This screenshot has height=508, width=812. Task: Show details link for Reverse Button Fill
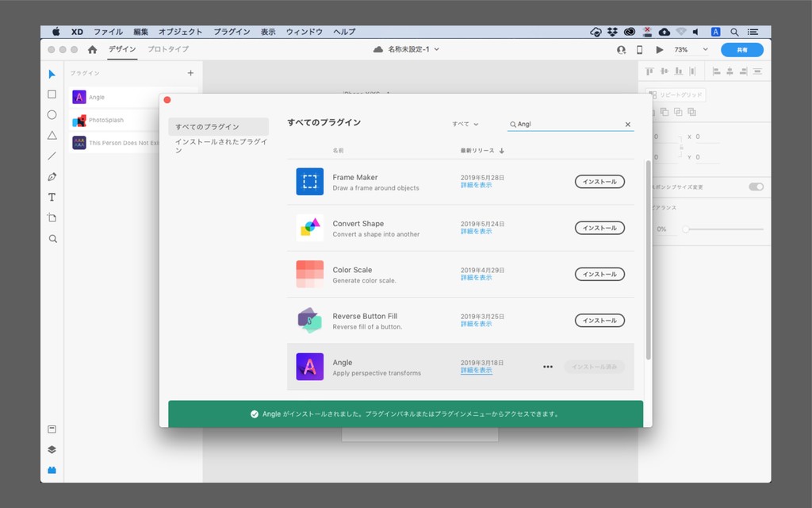pyautogui.click(x=477, y=324)
